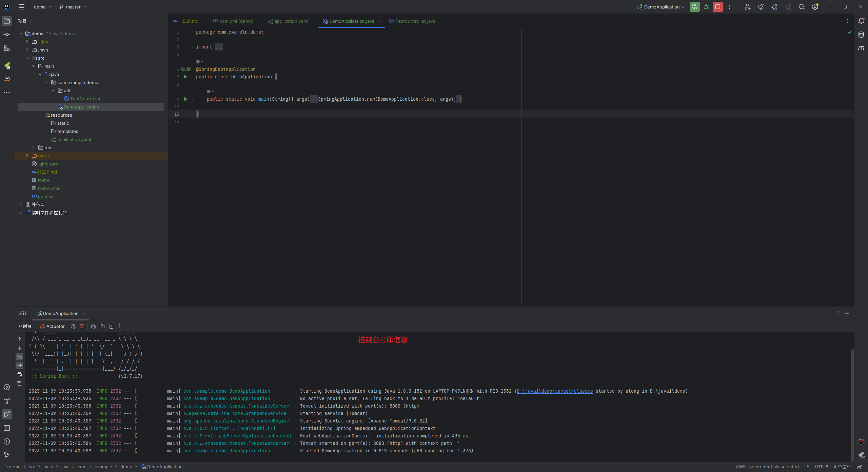The height and width of the screenshot is (472, 868).
Task: Click the Clear All trash icon in the console
Action: (x=19, y=383)
